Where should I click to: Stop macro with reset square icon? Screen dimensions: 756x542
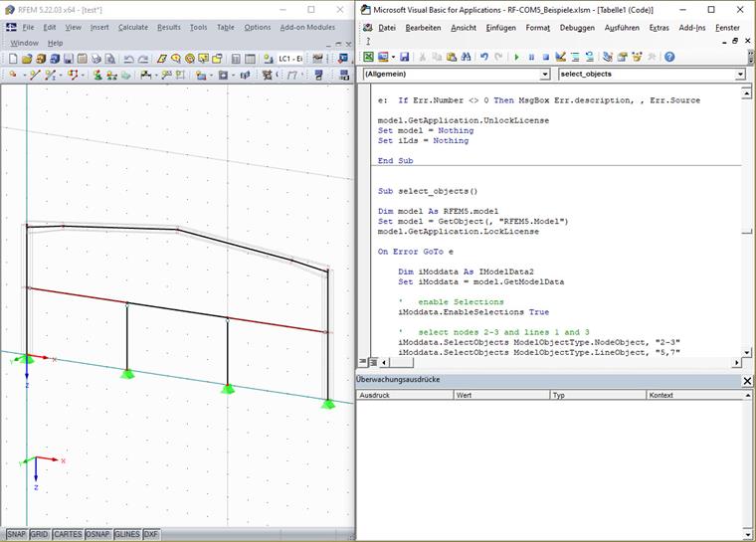click(546, 57)
